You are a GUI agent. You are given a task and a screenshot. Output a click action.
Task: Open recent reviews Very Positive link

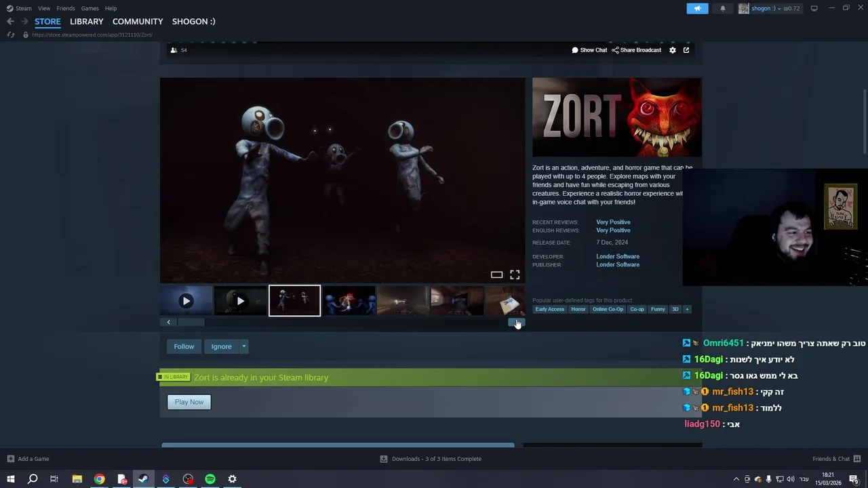(x=613, y=222)
